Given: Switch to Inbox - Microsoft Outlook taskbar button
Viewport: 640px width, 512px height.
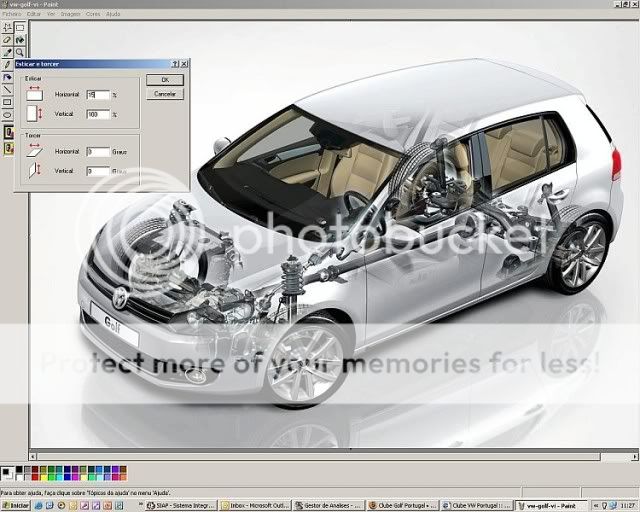Looking at the screenshot, I should point(255,505).
